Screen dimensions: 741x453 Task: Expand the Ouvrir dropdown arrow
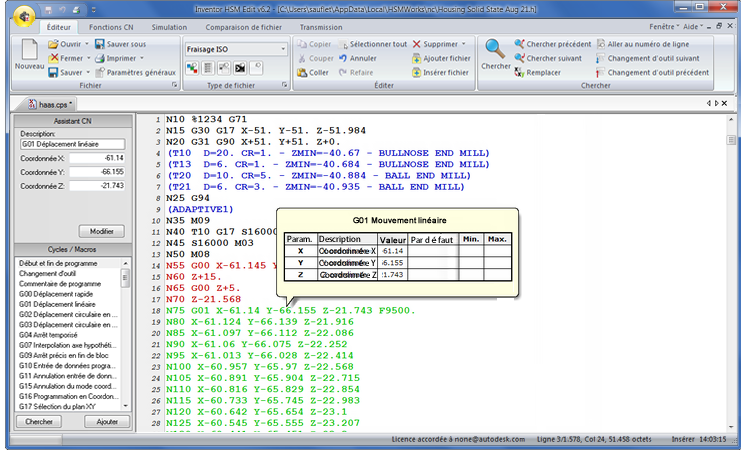pos(86,44)
